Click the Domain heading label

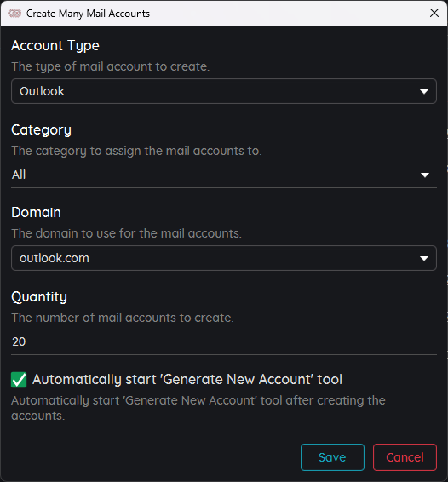coord(36,212)
